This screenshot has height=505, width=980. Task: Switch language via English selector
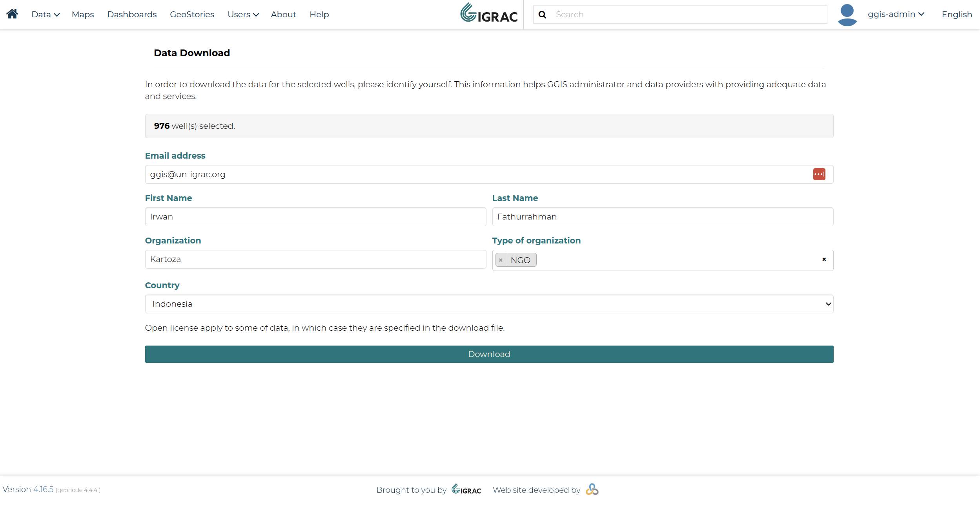(x=957, y=15)
